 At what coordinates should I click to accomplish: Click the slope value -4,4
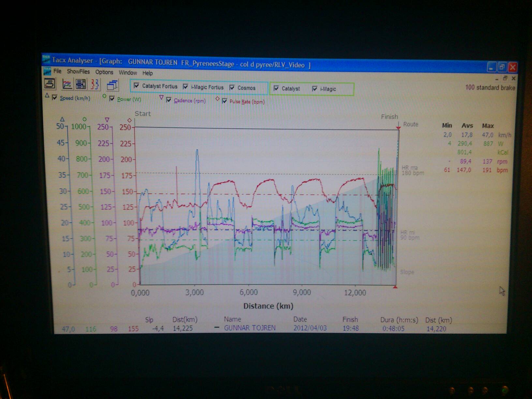(x=158, y=329)
